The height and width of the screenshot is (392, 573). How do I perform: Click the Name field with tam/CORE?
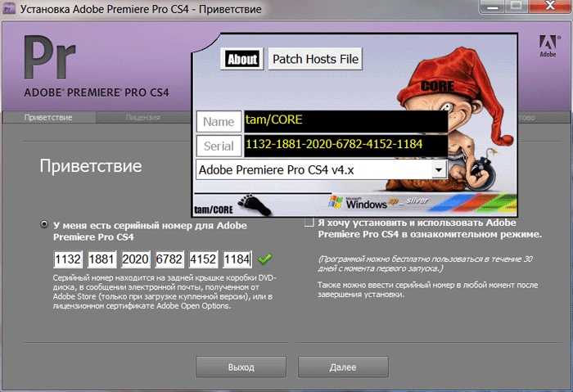tap(345, 121)
